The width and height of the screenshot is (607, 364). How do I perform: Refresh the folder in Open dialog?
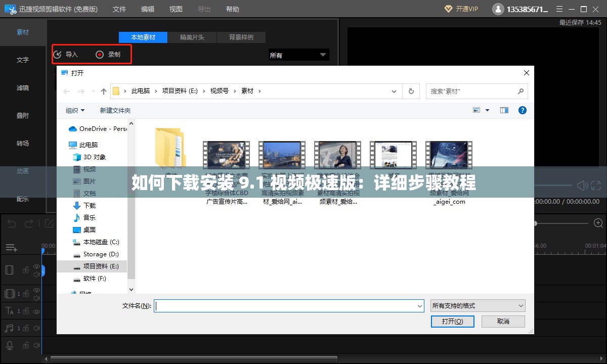(411, 92)
